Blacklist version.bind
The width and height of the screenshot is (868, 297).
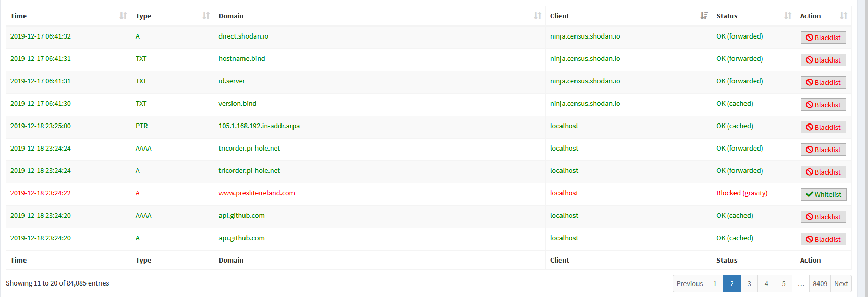tap(823, 105)
